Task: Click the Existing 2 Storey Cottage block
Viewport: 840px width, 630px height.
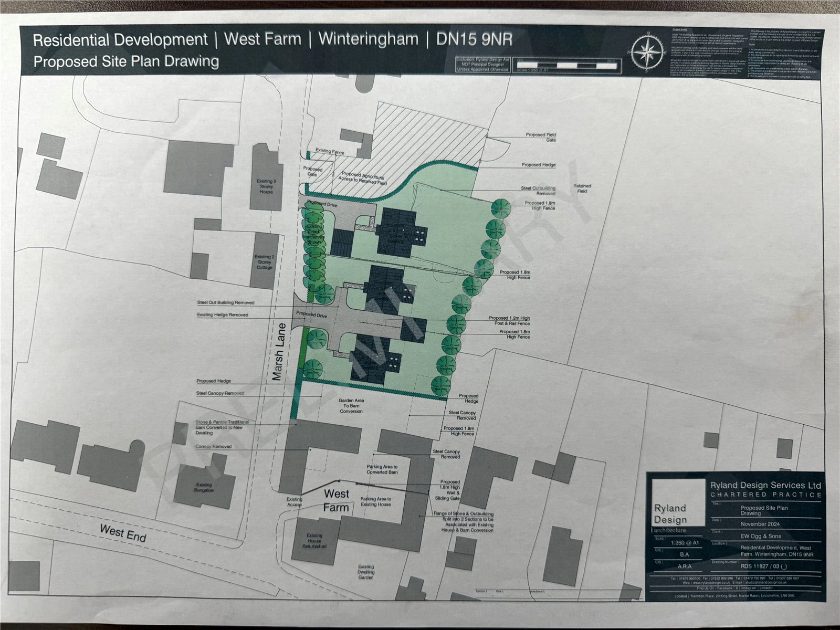Action: tap(265, 261)
